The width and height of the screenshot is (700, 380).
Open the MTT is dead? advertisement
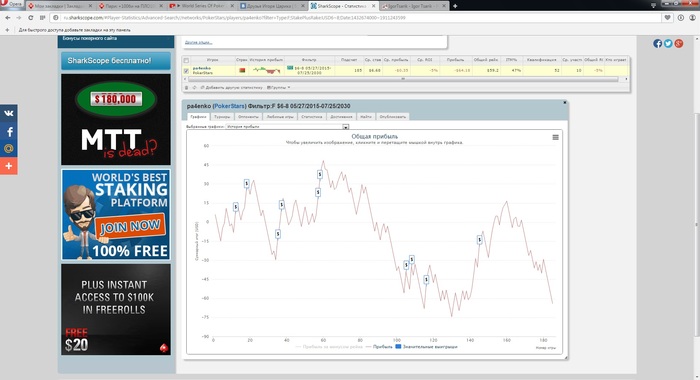point(116,120)
